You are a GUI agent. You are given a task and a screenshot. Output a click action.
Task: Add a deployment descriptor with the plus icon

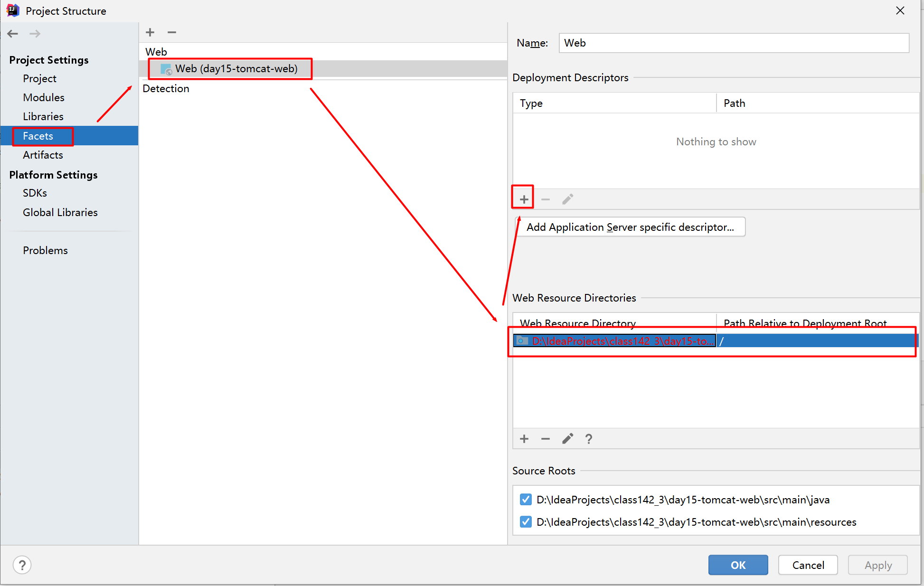(x=524, y=199)
